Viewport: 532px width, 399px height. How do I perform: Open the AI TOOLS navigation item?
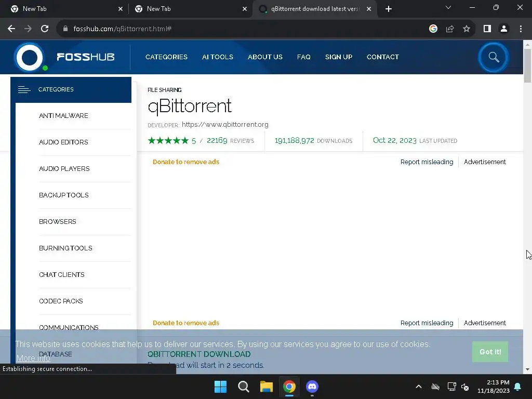click(x=218, y=57)
